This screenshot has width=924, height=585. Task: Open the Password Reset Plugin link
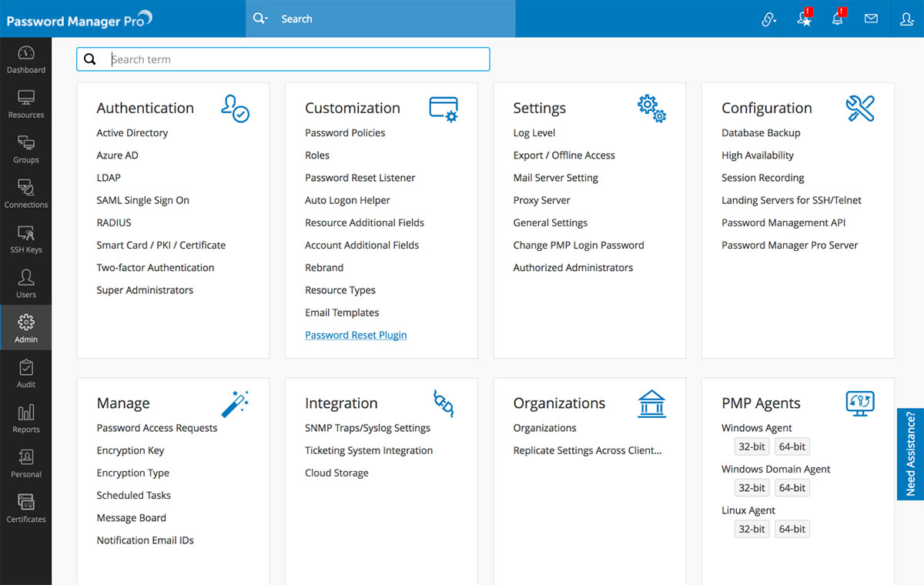coord(356,335)
